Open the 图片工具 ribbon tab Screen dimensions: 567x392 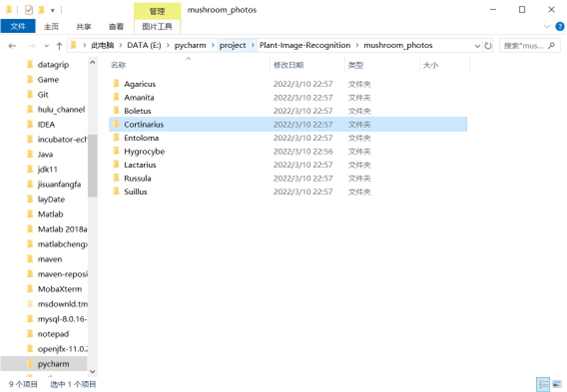coord(157,26)
